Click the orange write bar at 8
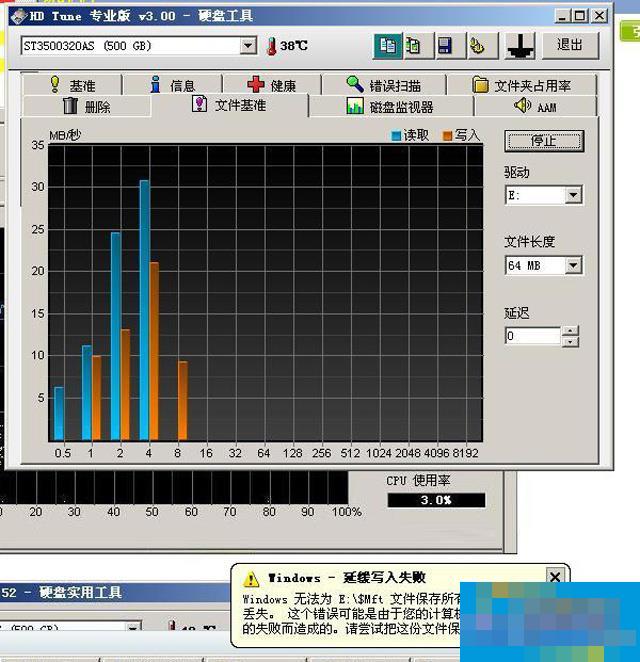 tap(182, 401)
